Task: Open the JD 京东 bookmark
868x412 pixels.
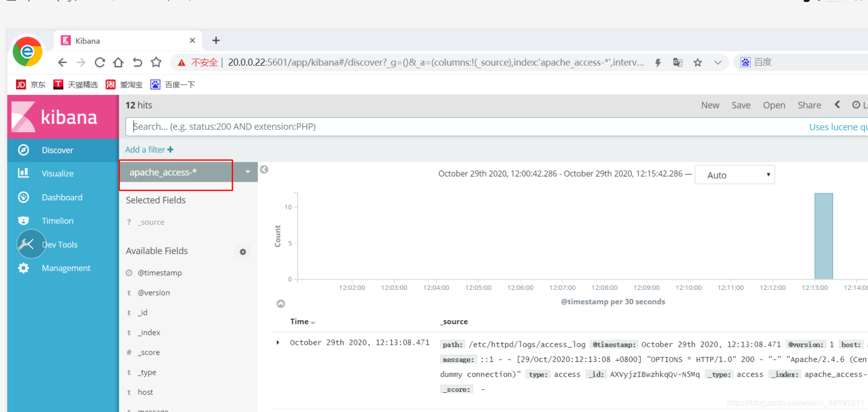Action: (31, 84)
